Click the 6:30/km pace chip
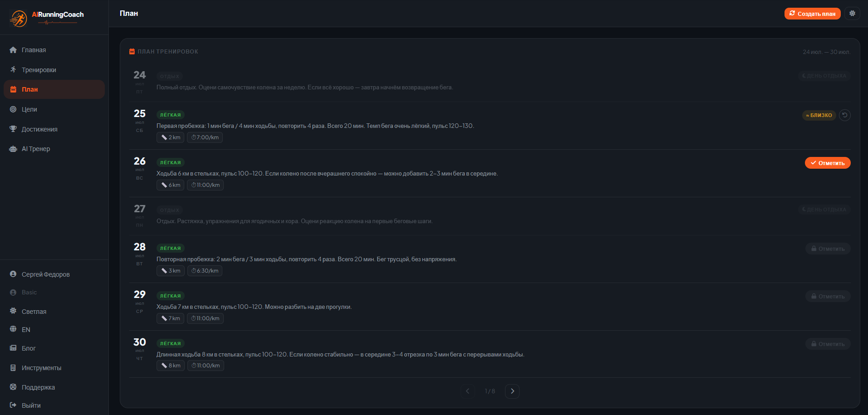The width and height of the screenshot is (868, 415). point(205,271)
